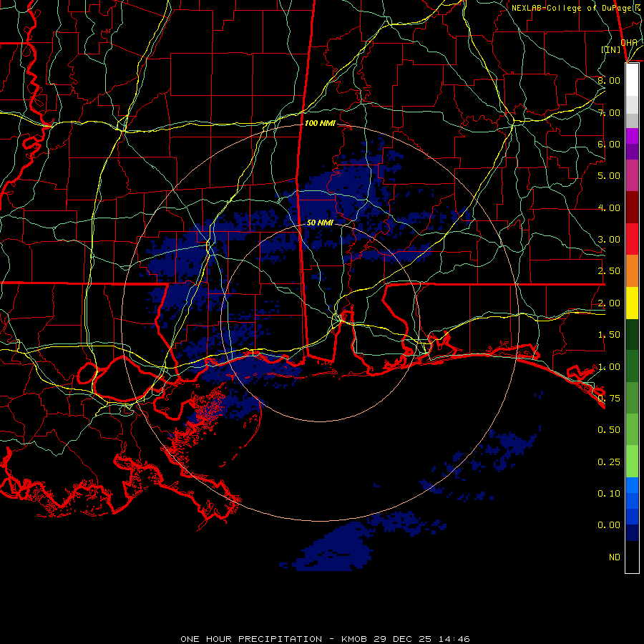This screenshot has width=644, height=644.
Task: Click the 100 NMI range ring label
Action: 320,123
